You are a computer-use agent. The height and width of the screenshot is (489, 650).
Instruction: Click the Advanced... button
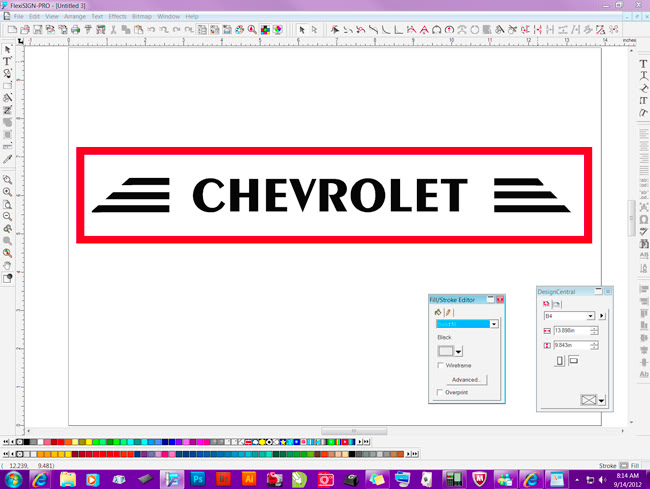(465, 380)
